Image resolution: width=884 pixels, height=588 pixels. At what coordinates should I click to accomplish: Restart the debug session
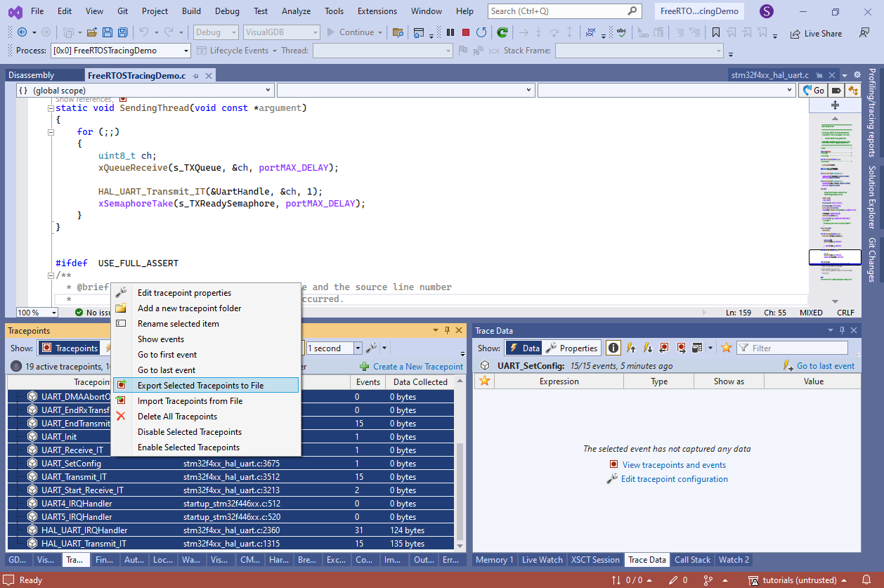tap(481, 32)
